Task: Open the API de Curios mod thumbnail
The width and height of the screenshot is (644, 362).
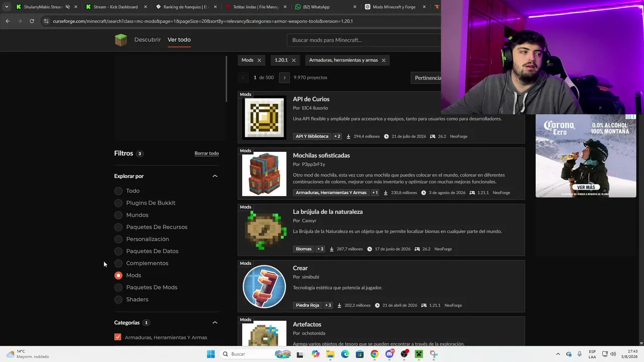Action: [x=264, y=118]
